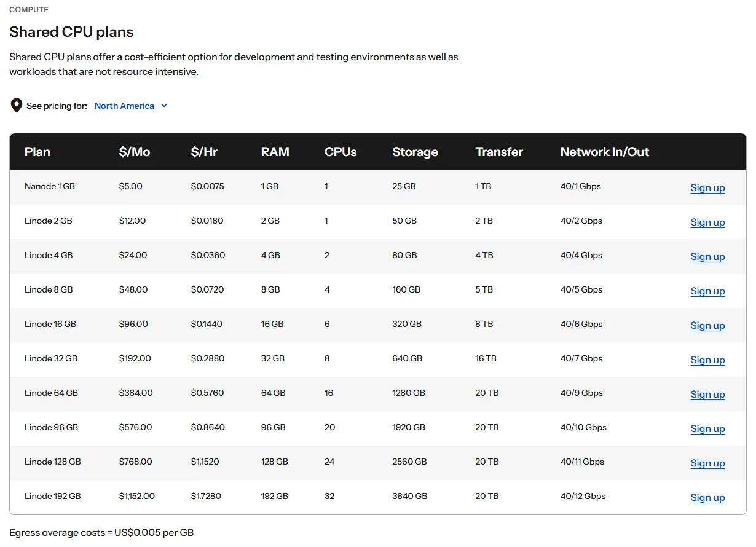Sign up for Linode 96 GB plan

click(707, 428)
